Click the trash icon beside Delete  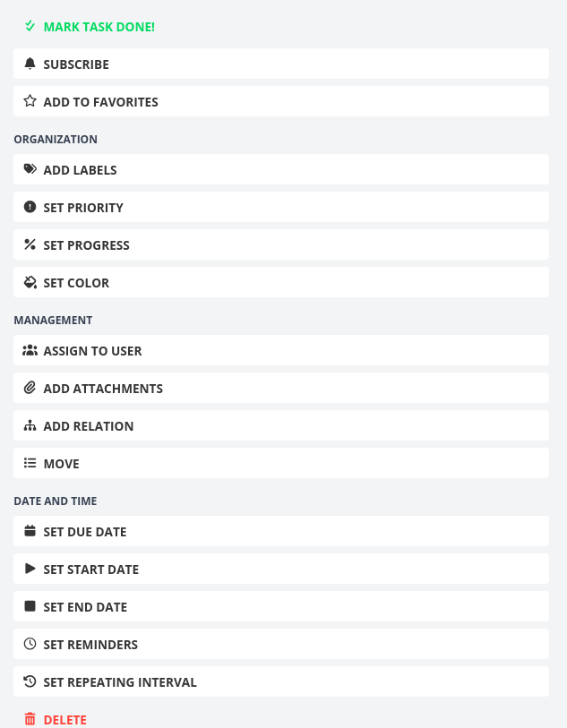[x=30, y=719]
